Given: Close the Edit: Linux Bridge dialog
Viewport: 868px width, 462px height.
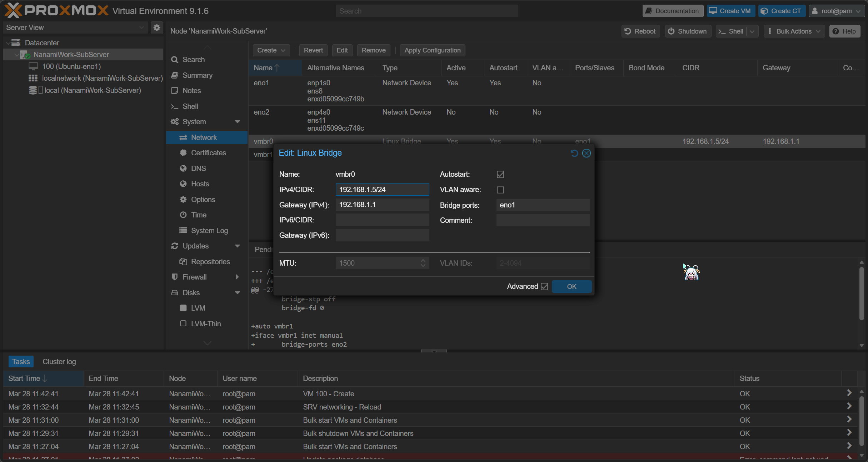Looking at the screenshot, I should (x=586, y=153).
